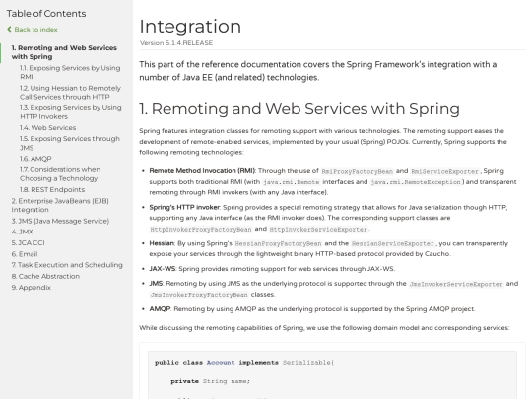Click the 'Version 5.1.4.RELEASE' text

(x=176, y=43)
